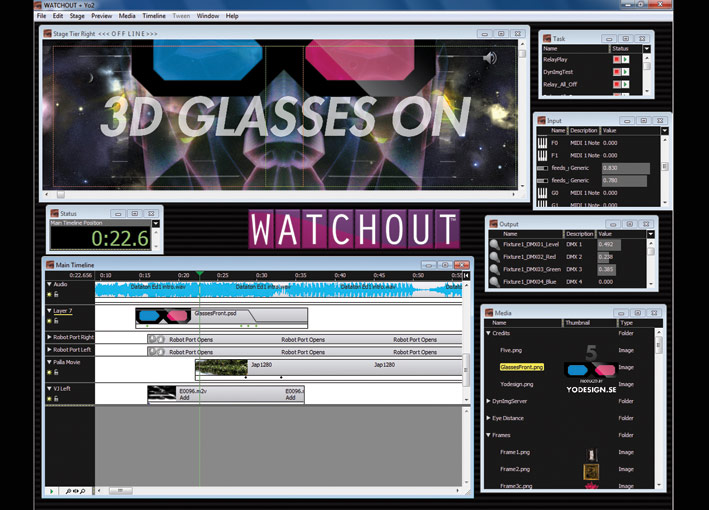709x510 pixels.
Task: Run the RelayPlay task with its green arrow
Action: tap(625, 59)
